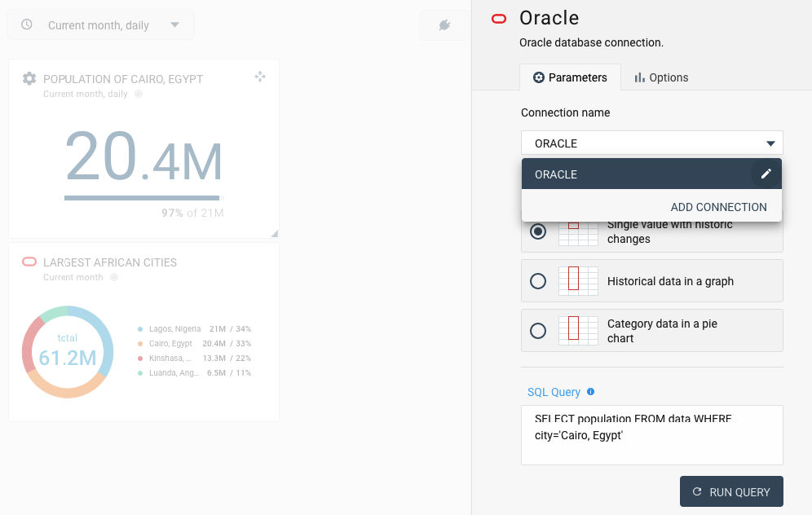Click the donut chart total 61.2M
Image resolution: width=812 pixels, height=515 pixels.
tap(68, 358)
